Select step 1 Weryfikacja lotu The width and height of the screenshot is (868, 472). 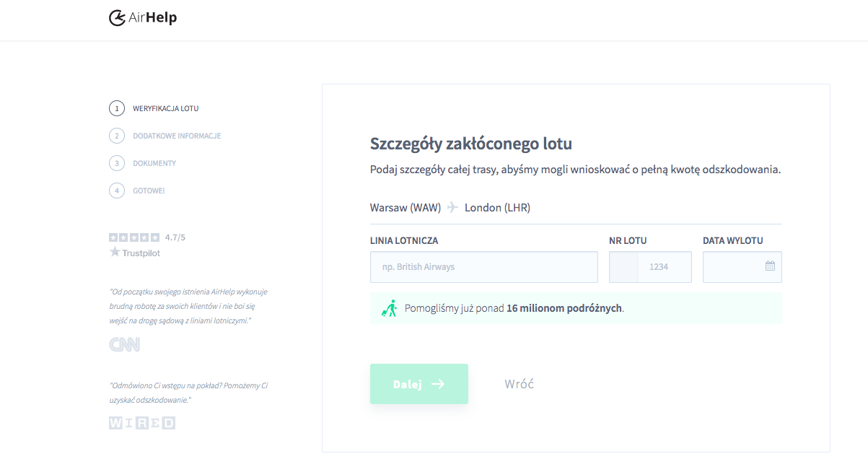pyautogui.click(x=154, y=108)
